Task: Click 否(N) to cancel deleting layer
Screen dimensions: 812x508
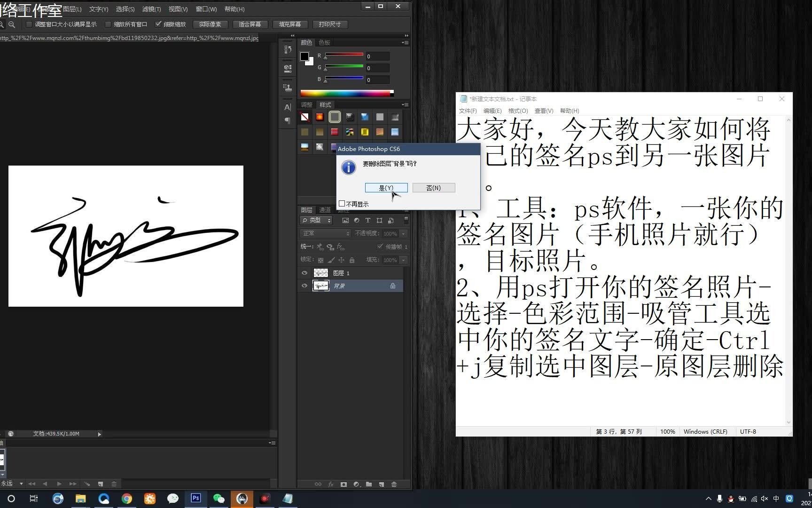Action: (433, 188)
